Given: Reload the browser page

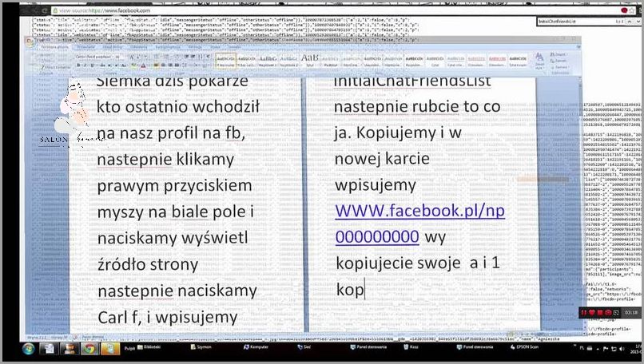Looking at the screenshot, I should (45, 10).
